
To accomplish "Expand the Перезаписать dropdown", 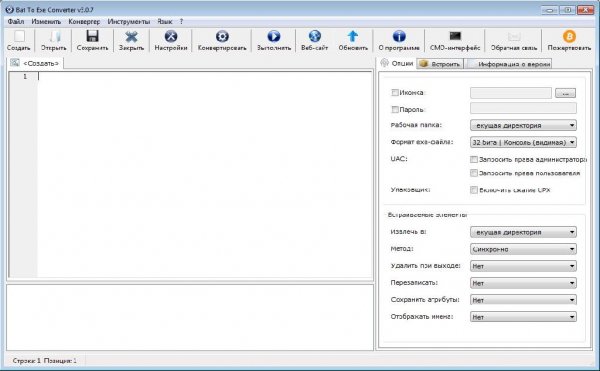I will point(523,283).
